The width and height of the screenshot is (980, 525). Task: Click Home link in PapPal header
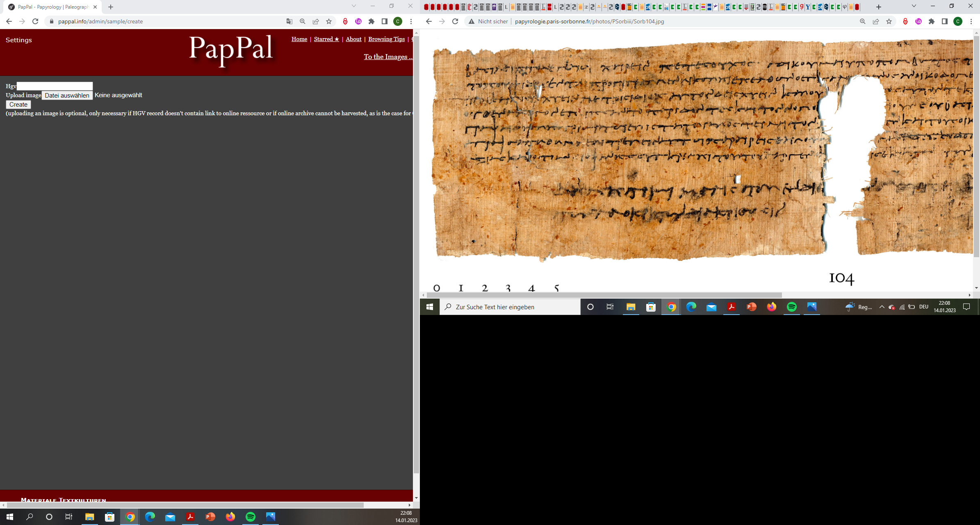coord(299,39)
